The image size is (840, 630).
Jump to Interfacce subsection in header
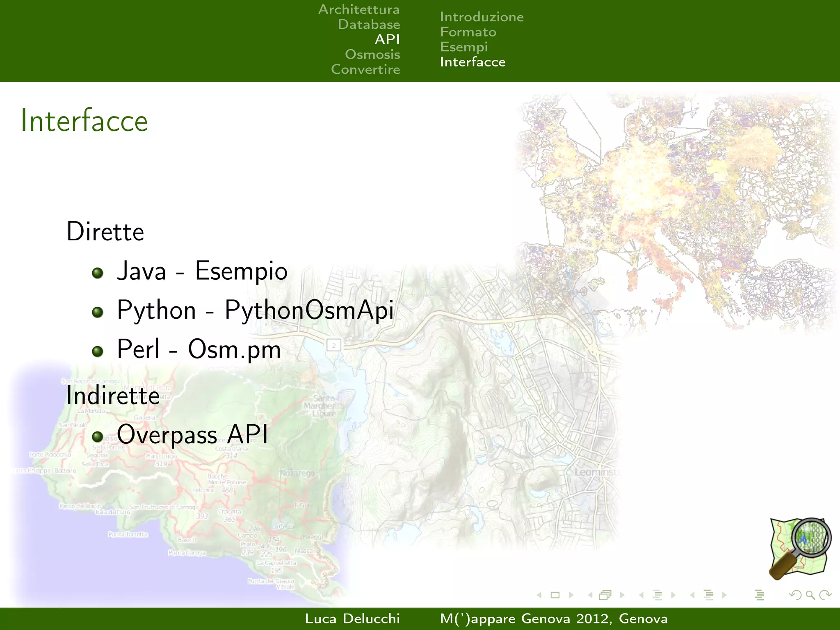click(472, 62)
